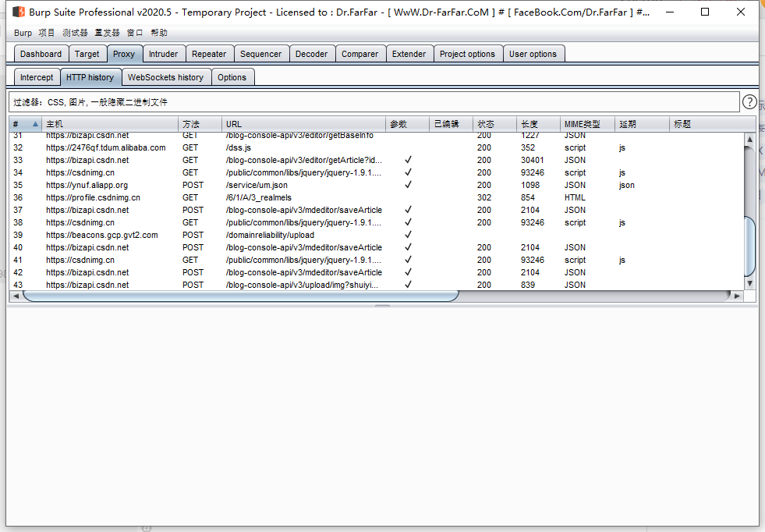Screen dimensions: 765x532
Task: Click the vertical scrollbar up arrow
Action: [750, 140]
